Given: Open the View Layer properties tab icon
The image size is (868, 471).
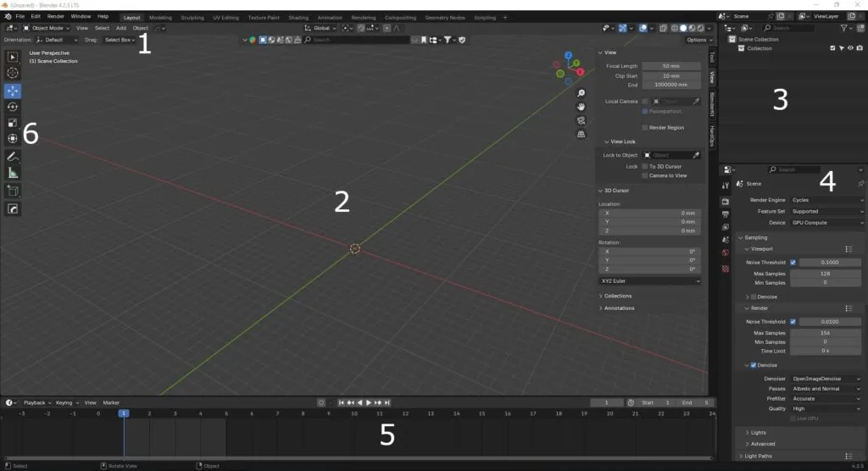Looking at the screenshot, I should point(726,227).
